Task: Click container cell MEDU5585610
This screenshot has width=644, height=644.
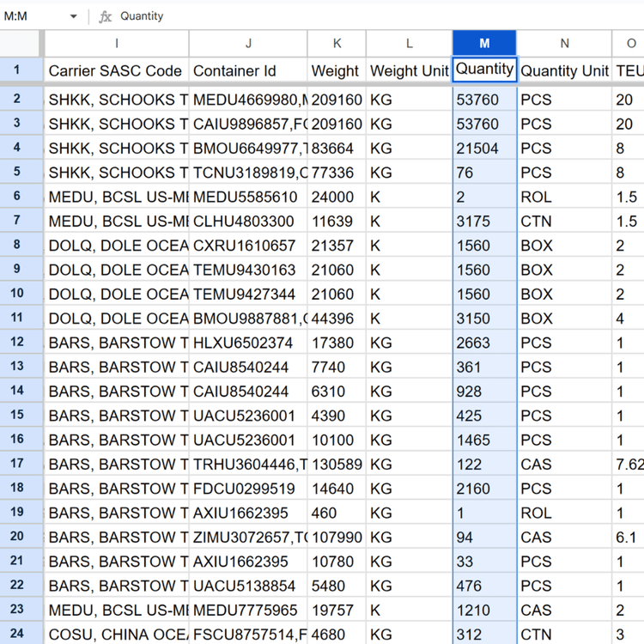Action: coord(248,196)
